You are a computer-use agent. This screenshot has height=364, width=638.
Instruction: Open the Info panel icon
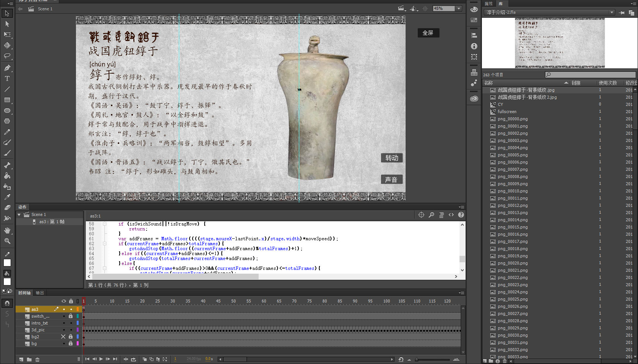click(x=474, y=46)
